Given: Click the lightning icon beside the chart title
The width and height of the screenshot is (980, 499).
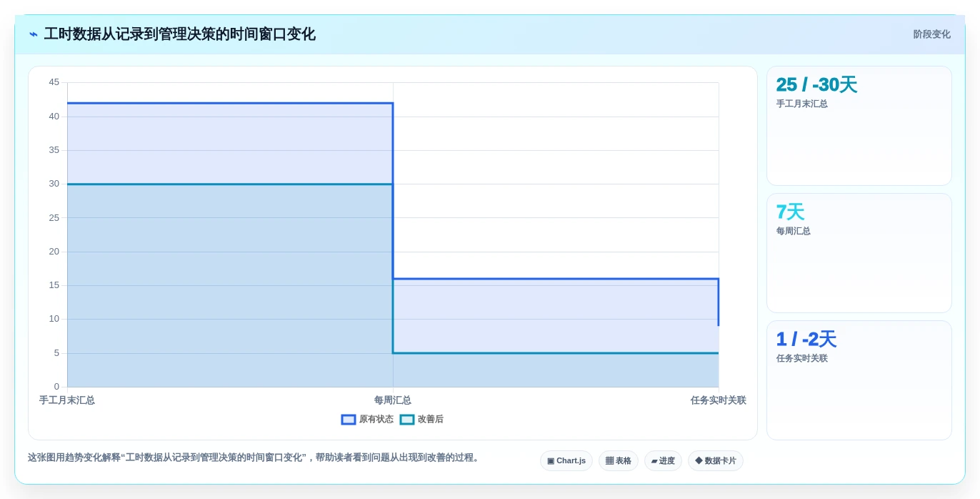Looking at the screenshot, I should click(x=34, y=34).
